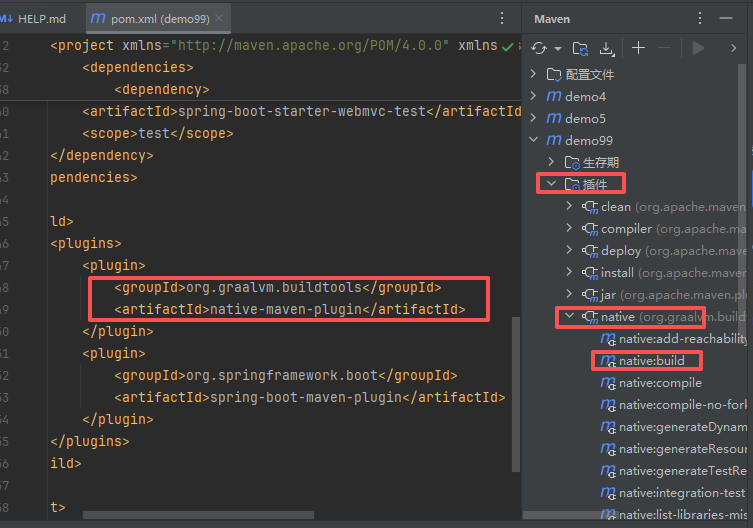The width and height of the screenshot is (753, 528).
Task: Select native:integration-test goal
Action: [673, 493]
